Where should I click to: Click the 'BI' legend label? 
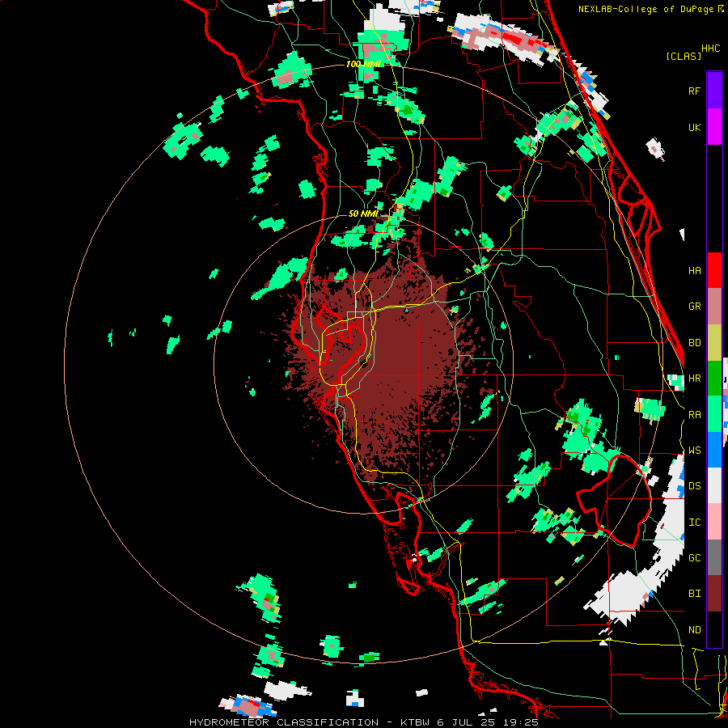[694, 594]
